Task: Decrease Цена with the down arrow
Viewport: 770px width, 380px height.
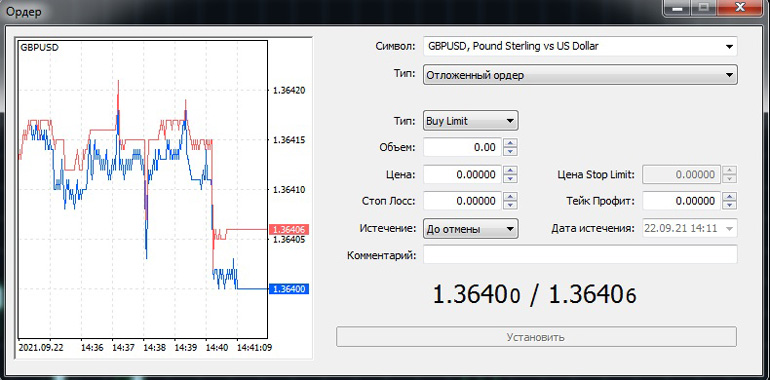Action: click(511, 178)
